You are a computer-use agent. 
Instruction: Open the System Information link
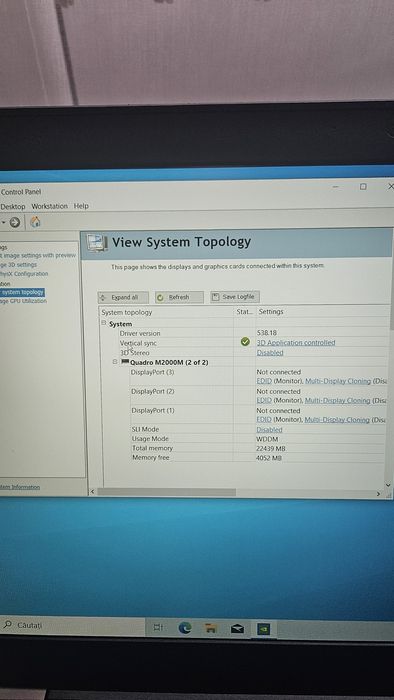coord(20,487)
